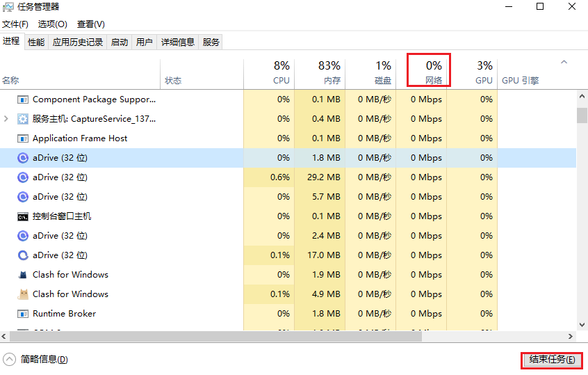Click the console window host icon
The image size is (588, 375).
point(22,216)
